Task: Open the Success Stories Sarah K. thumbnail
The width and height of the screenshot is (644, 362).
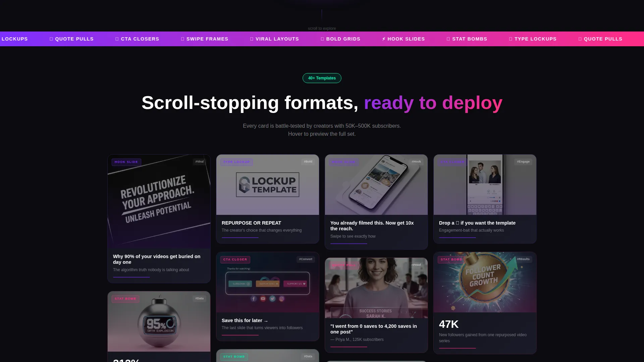Action: pyautogui.click(x=376, y=288)
